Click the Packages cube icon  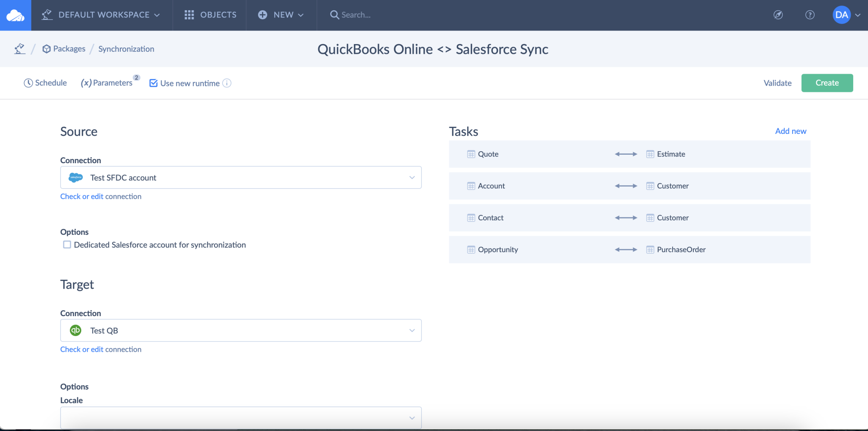pos(47,49)
